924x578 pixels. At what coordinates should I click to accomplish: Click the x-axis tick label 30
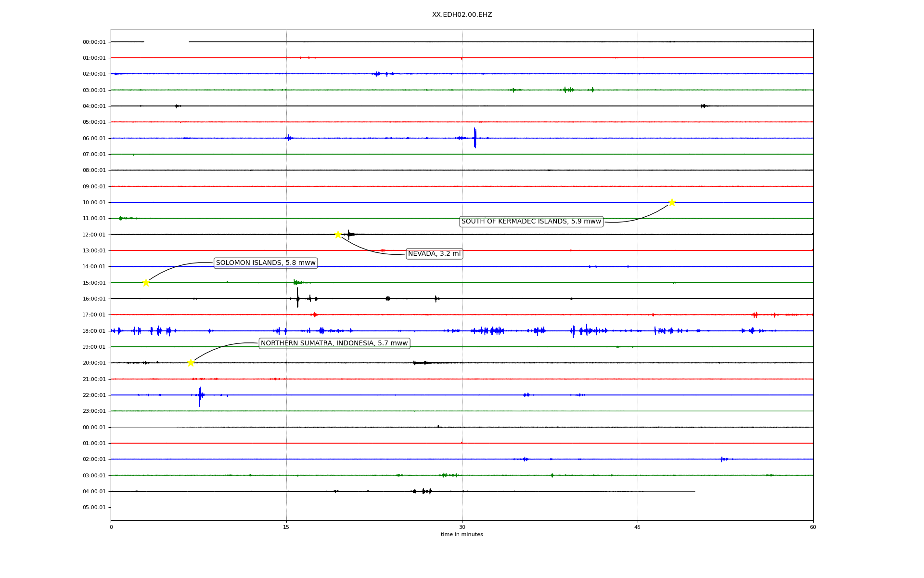[x=462, y=527]
